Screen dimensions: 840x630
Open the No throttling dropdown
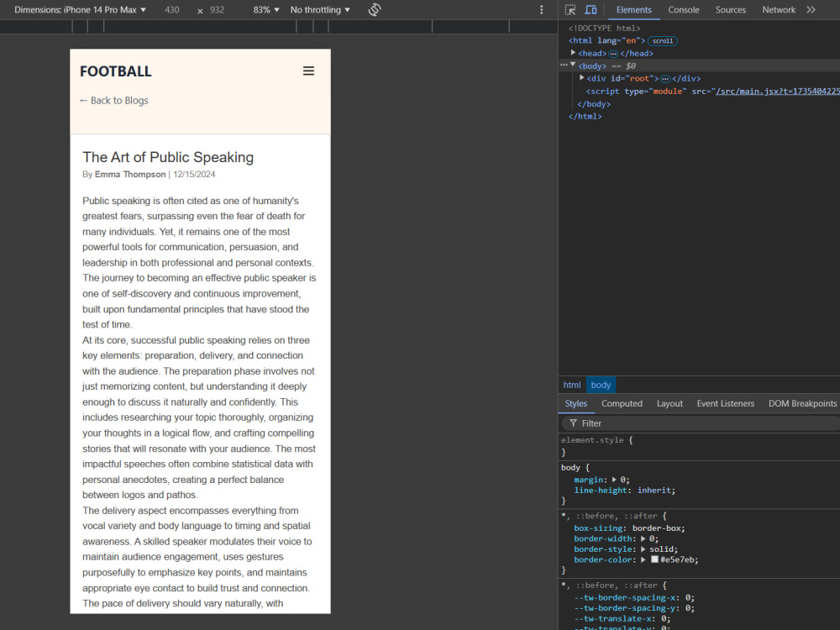tap(320, 9)
